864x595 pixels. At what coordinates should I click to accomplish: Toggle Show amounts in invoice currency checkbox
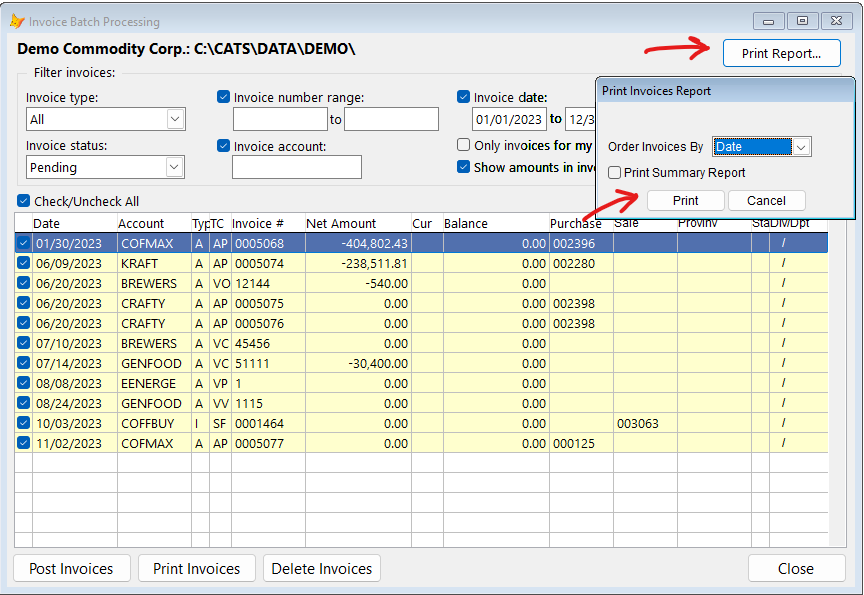[x=463, y=167]
